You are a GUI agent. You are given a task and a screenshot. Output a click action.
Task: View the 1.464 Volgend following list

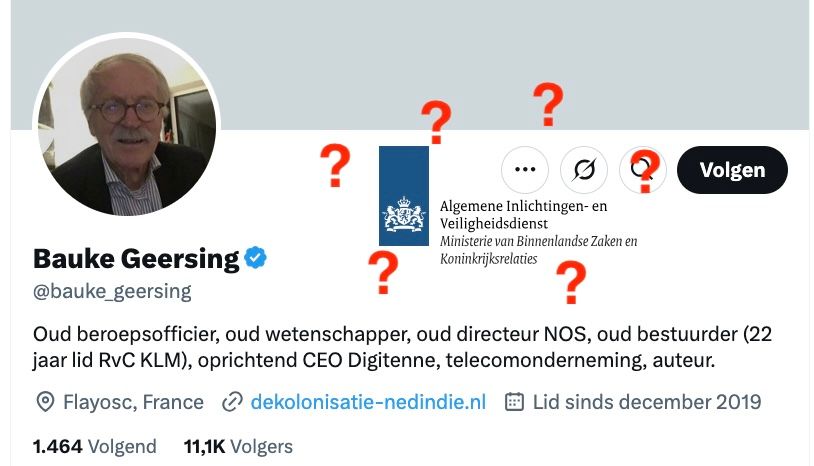point(95,446)
